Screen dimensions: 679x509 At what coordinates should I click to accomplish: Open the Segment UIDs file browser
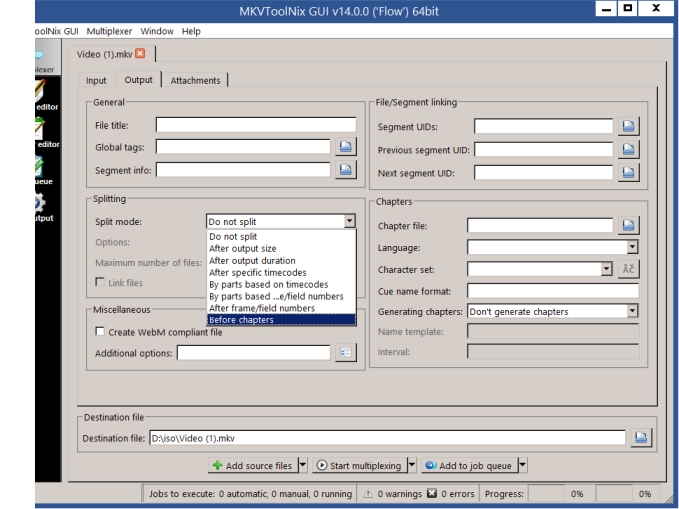628,126
